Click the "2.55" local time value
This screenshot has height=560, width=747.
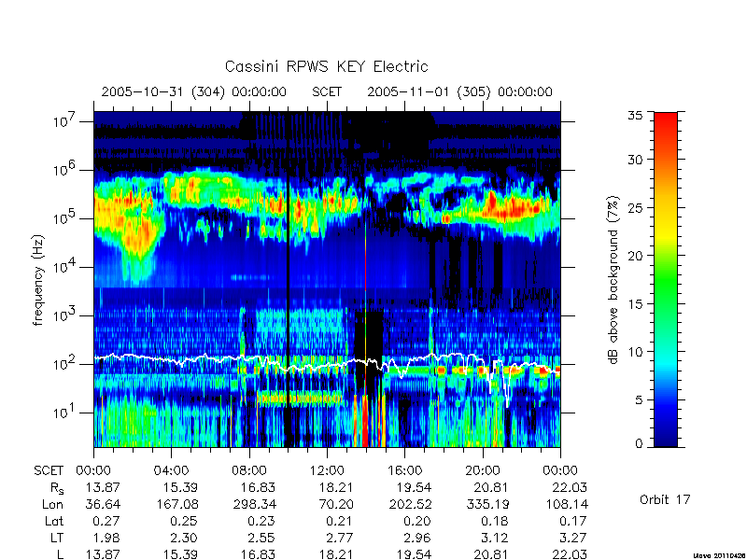coord(262,538)
